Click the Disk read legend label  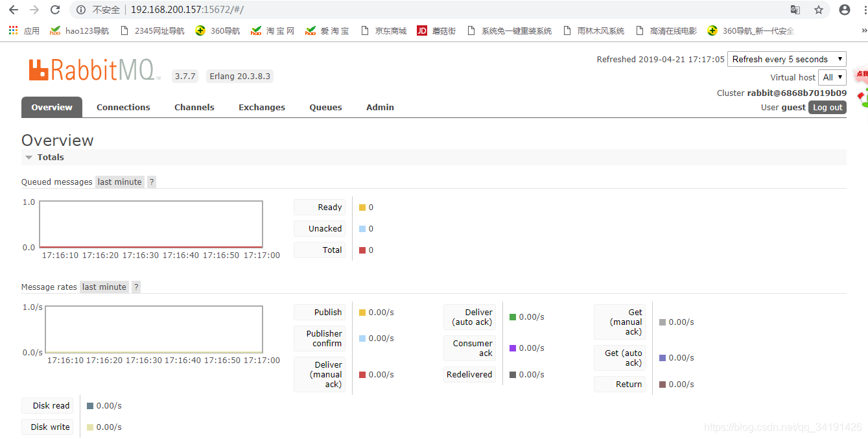pyautogui.click(x=47, y=406)
